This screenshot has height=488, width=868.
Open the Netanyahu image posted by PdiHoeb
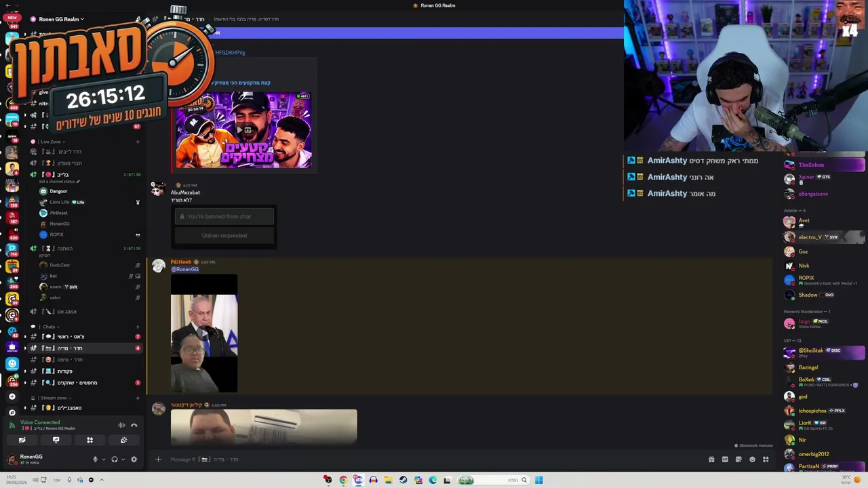(x=204, y=334)
